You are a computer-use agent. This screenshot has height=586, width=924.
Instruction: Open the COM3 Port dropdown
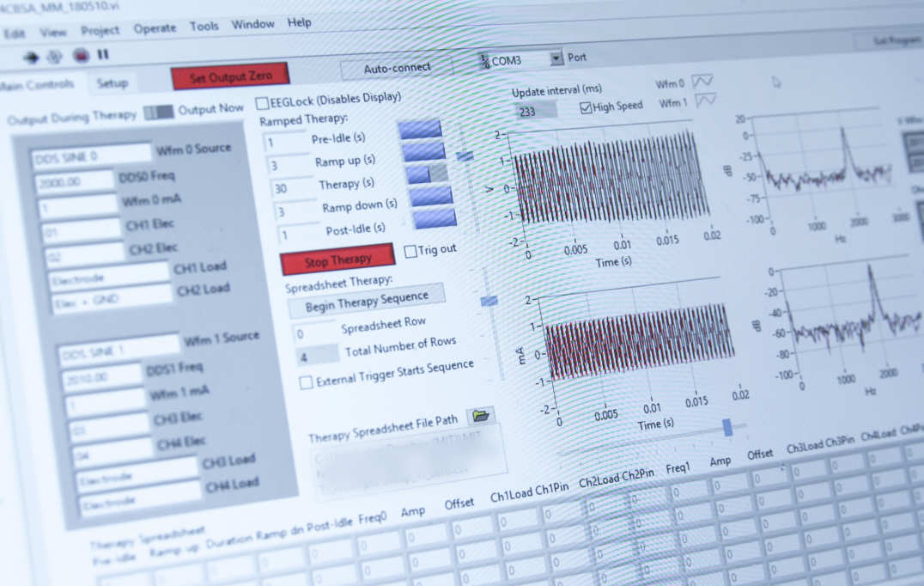pyautogui.click(x=556, y=59)
